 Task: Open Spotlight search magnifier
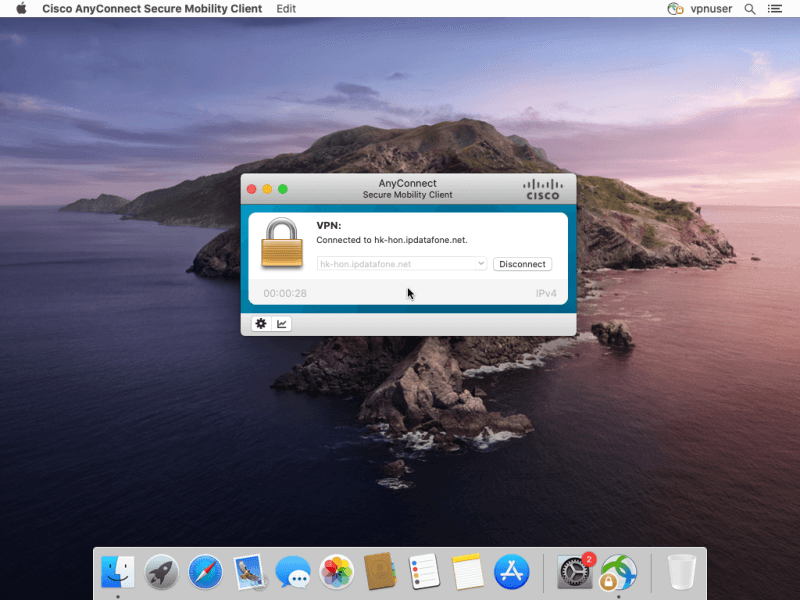coord(749,9)
